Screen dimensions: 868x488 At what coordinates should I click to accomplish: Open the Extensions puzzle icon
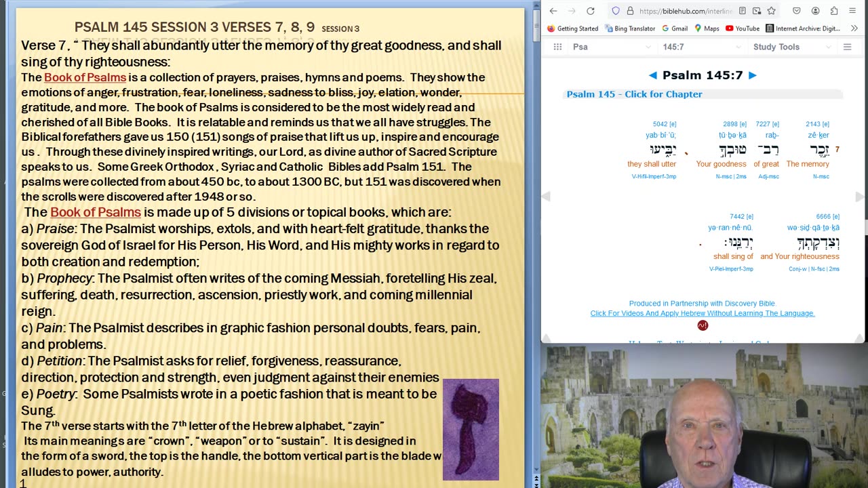click(x=834, y=11)
